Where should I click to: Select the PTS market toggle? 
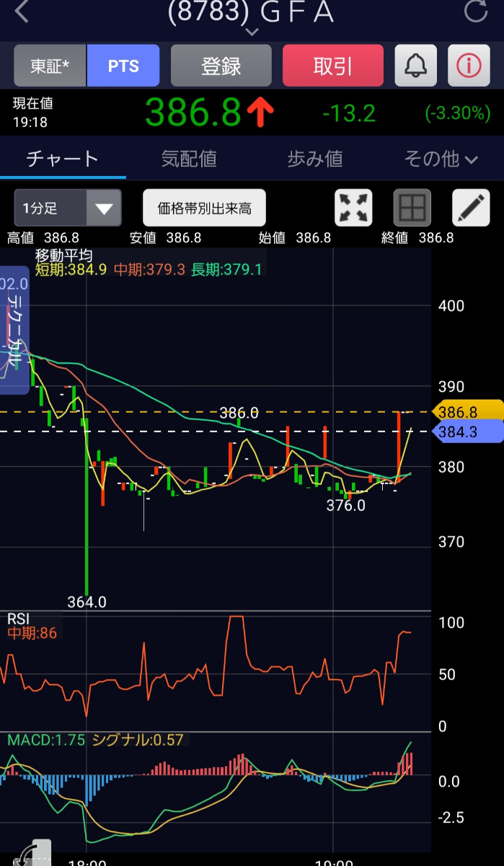123,66
